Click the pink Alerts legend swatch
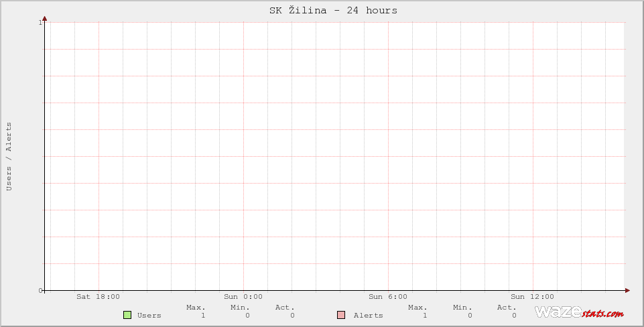This screenshot has width=644, height=327. [341, 315]
